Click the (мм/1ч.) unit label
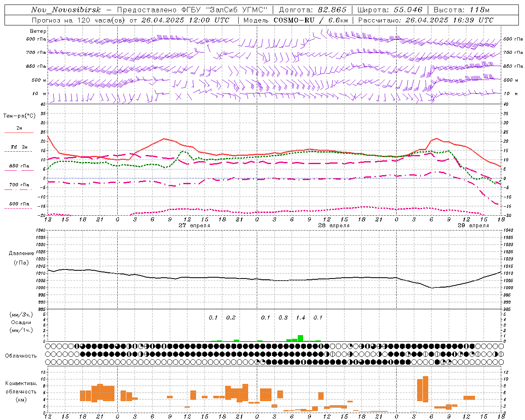Image resolution: width=525 pixels, height=420 pixels. [x=21, y=330]
